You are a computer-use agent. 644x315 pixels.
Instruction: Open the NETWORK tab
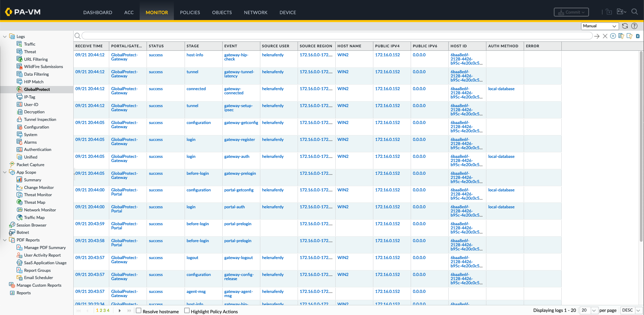click(x=255, y=12)
